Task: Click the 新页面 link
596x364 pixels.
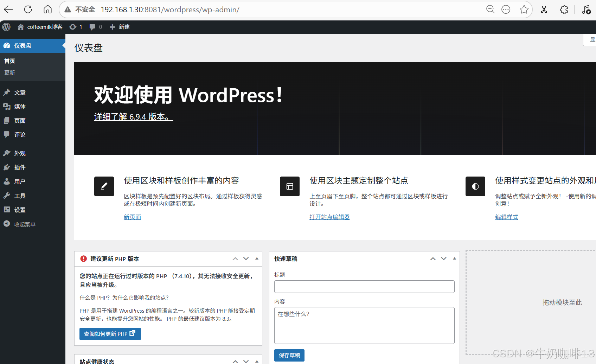Action: tap(132, 217)
